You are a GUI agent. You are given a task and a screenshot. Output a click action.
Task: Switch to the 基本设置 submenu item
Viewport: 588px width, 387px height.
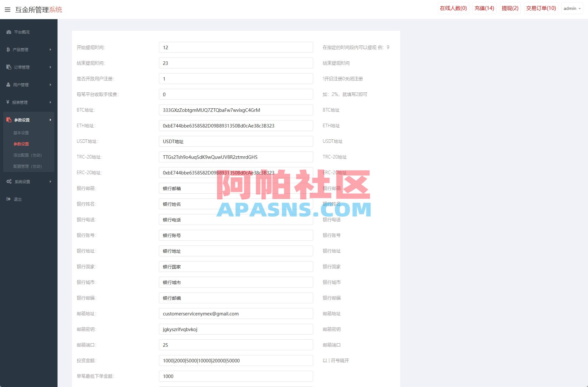point(21,133)
